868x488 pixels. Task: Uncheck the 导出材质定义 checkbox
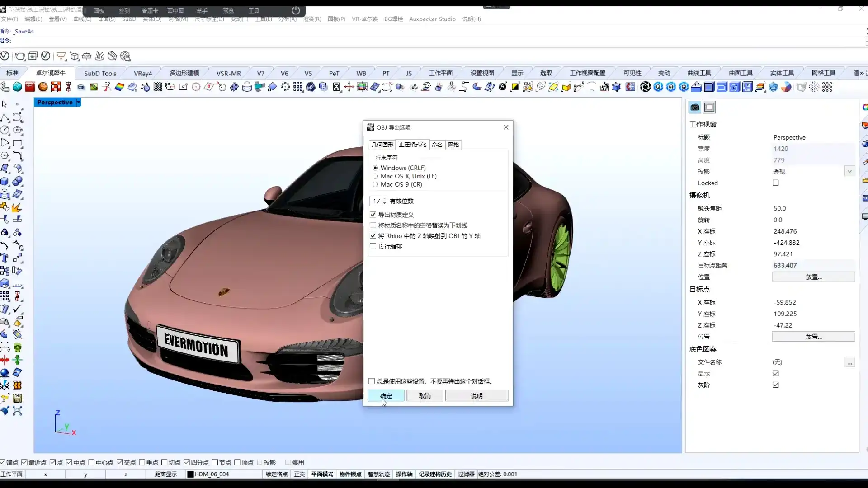[x=373, y=215]
